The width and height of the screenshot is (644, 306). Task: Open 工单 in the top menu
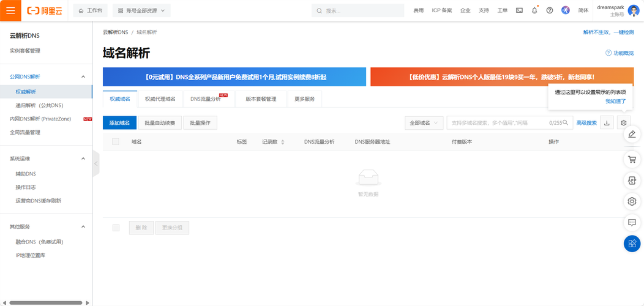pyautogui.click(x=503, y=10)
